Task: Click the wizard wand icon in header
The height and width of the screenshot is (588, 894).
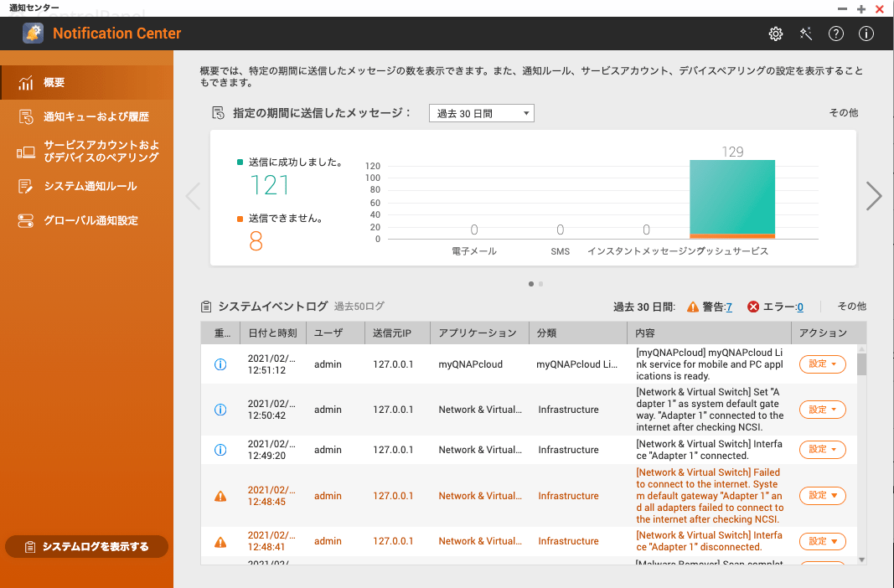Action: pos(806,34)
